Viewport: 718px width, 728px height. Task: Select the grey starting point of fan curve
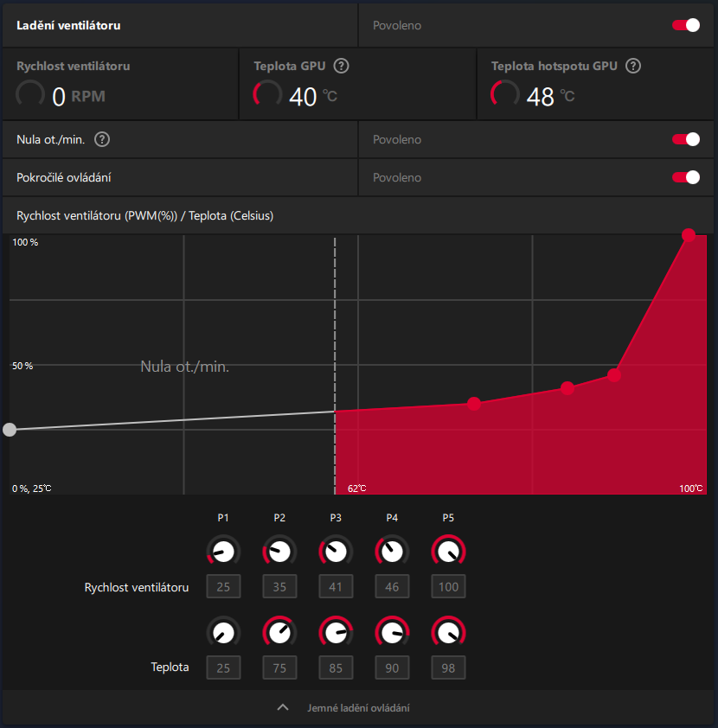point(10,430)
